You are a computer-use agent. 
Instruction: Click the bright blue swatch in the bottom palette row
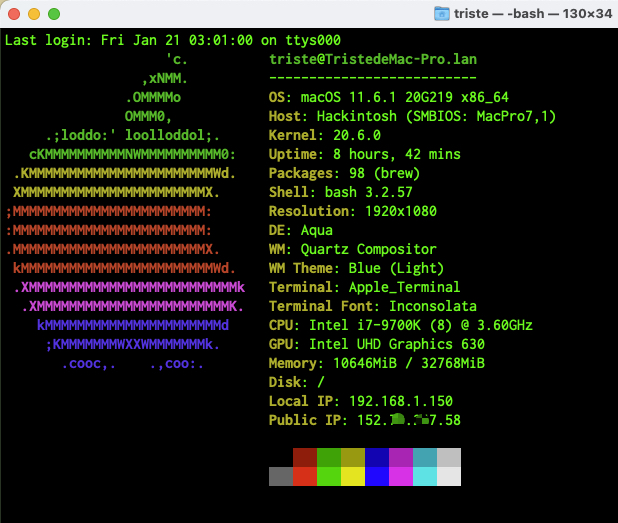[x=377, y=476]
